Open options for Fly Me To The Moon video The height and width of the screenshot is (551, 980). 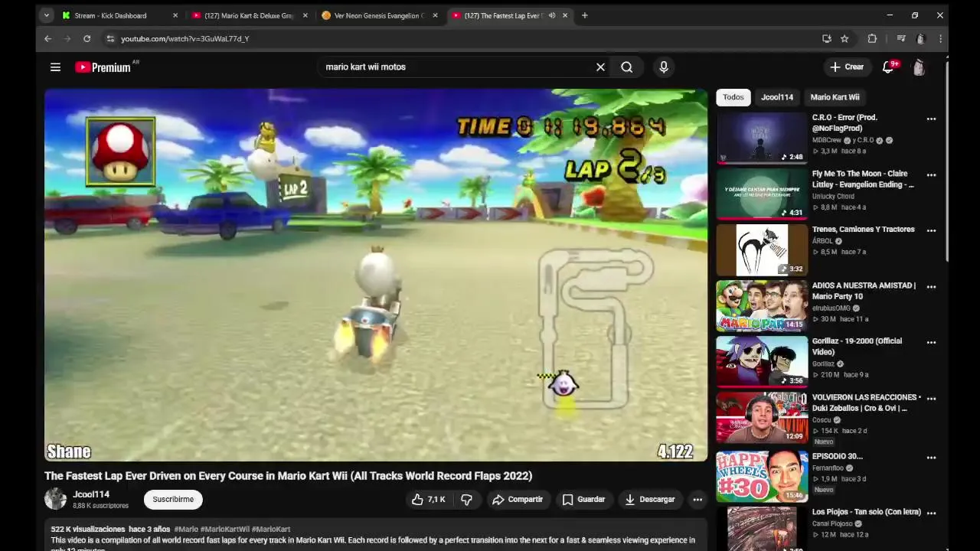(x=931, y=174)
